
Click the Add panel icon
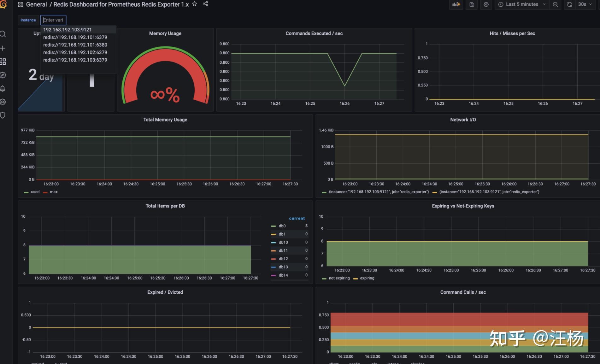click(456, 4)
